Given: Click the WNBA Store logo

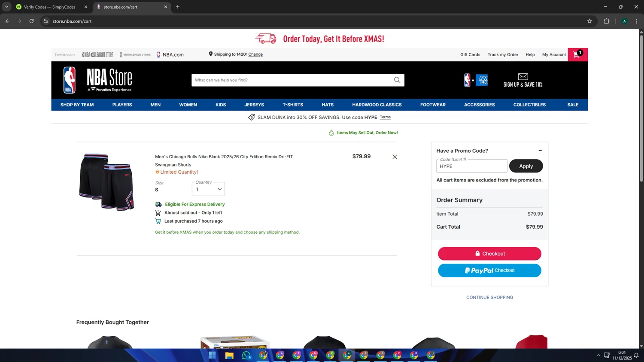Looking at the screenshot, I should click(65, 54).
